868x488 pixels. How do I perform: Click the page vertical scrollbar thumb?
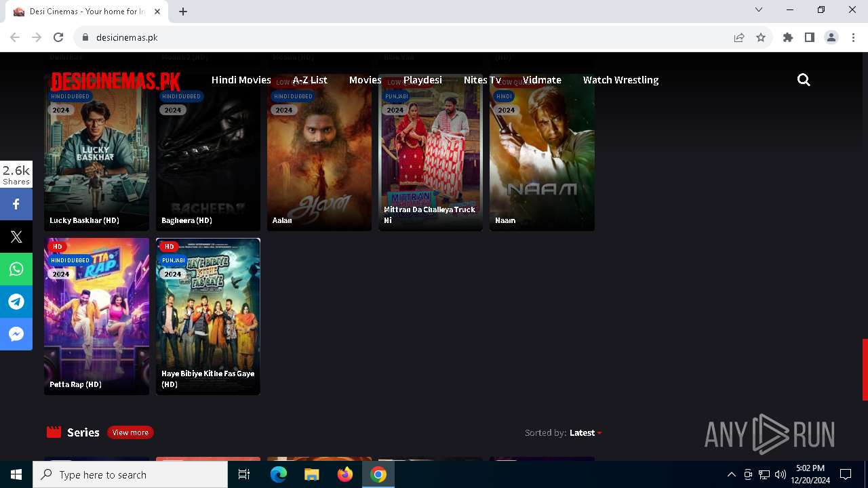pos(865,369)
